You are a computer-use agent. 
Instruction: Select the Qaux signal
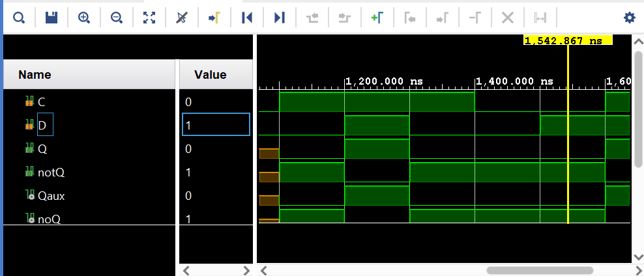[51, 196]
